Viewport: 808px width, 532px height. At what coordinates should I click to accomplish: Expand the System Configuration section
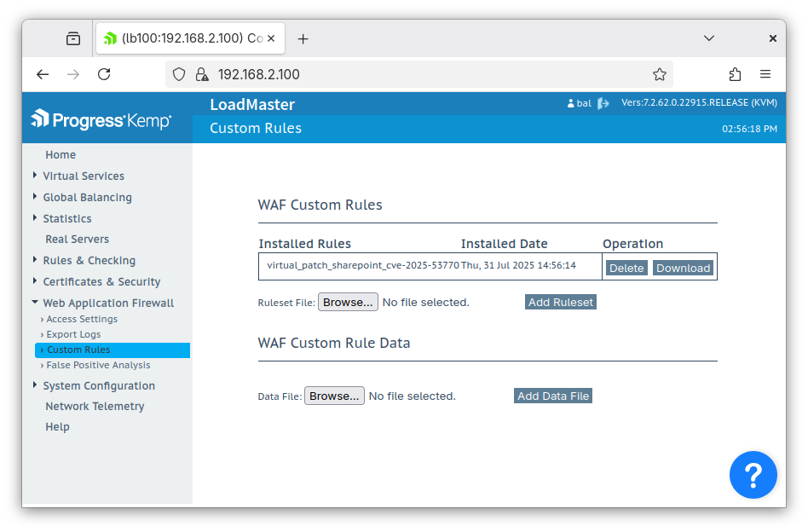coord(98,385)
